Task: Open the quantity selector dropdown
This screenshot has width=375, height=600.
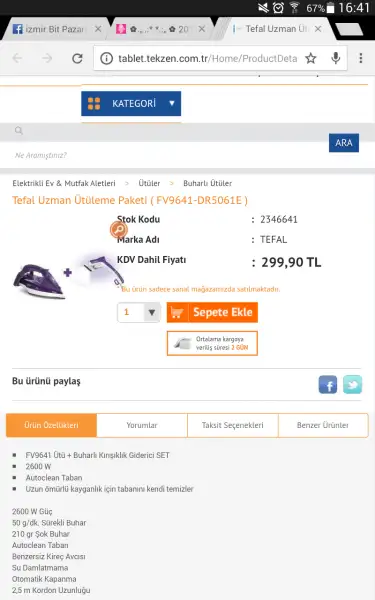Action: 139,312
